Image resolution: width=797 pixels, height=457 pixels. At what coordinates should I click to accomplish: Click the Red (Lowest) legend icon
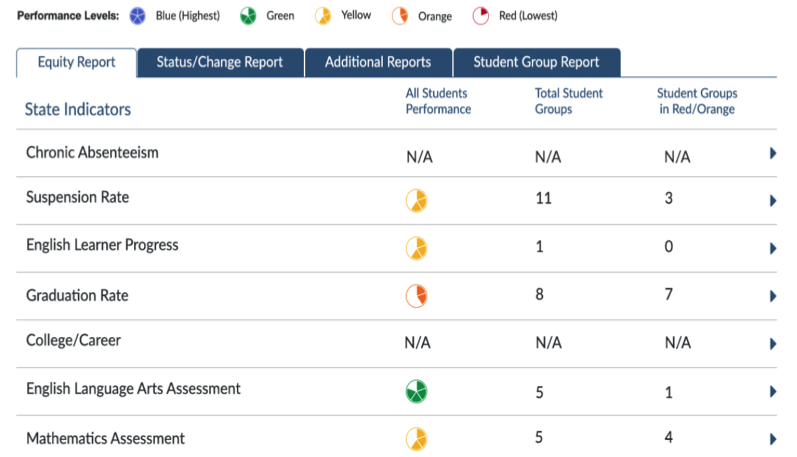click(480, 16)
